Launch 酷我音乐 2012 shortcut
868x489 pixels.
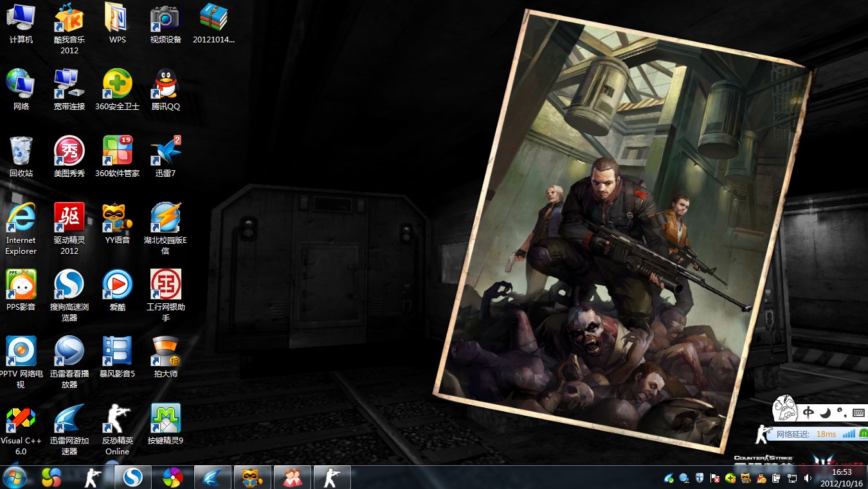(69, 29)
